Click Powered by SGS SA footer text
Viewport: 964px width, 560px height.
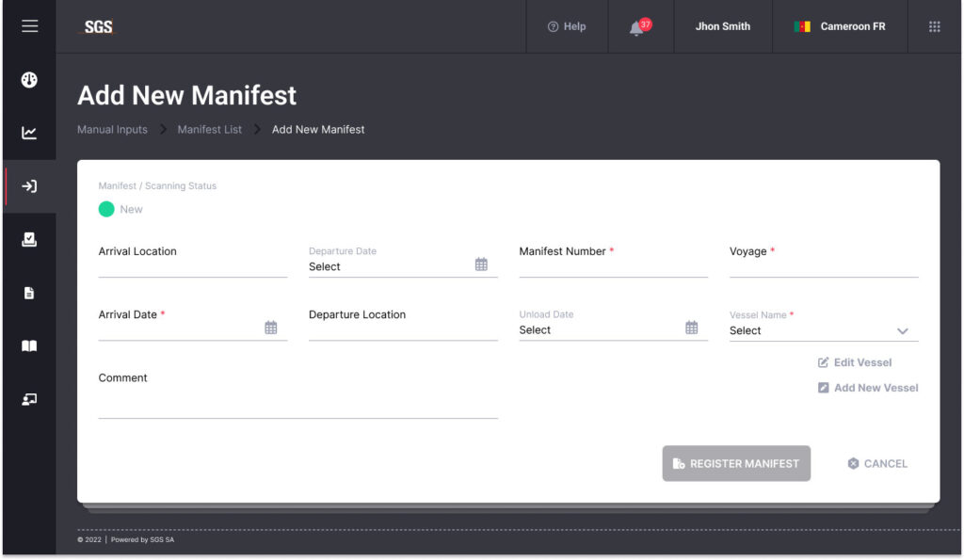(x=142, y=539)
